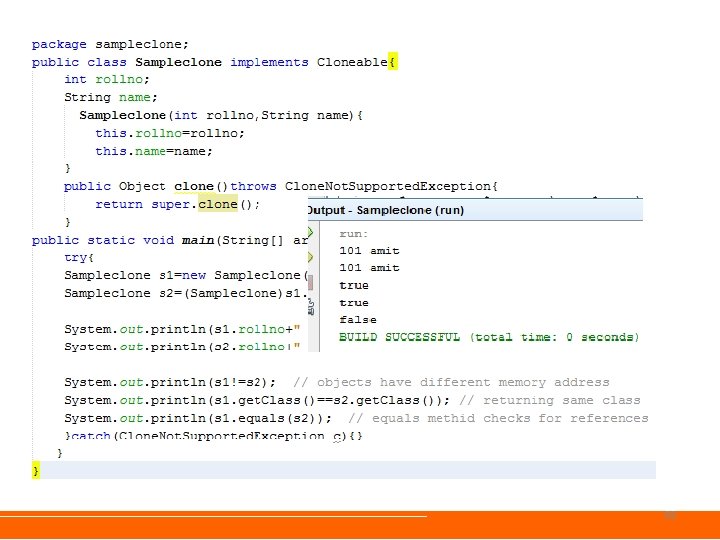Click the 'return' keyword
The image size is (720, 540).
119,204
